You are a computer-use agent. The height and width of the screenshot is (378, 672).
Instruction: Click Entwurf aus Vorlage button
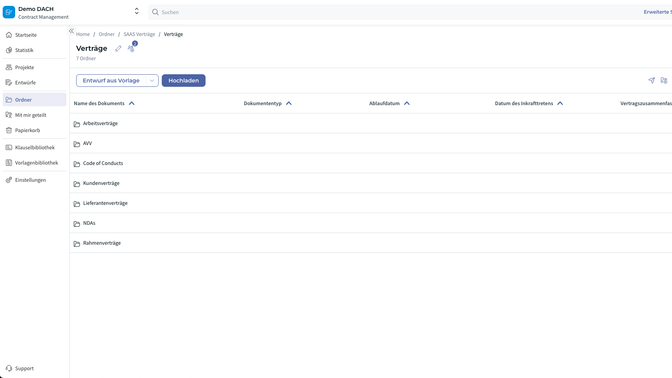pos(111,81)
